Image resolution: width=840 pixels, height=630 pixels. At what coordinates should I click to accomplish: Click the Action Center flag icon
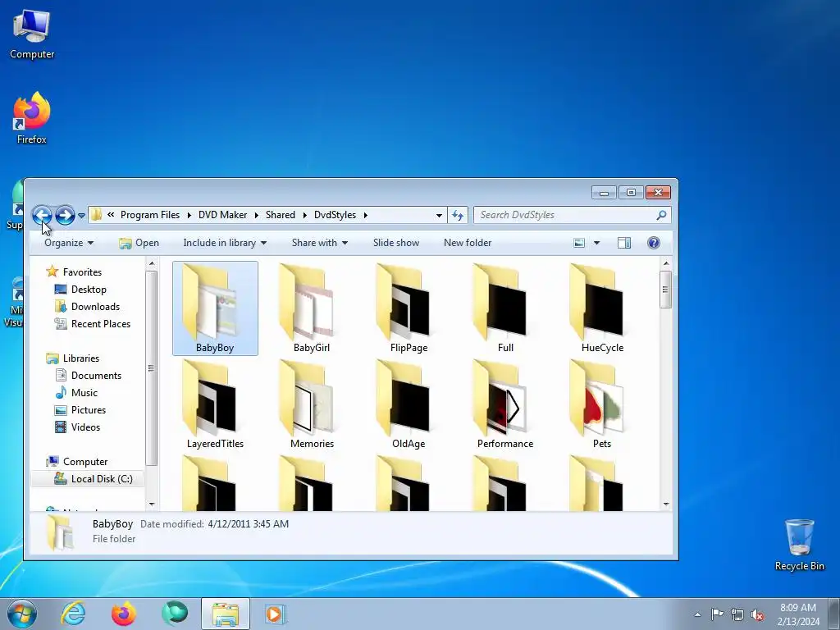pyautogui.click(x=717, y=614)
